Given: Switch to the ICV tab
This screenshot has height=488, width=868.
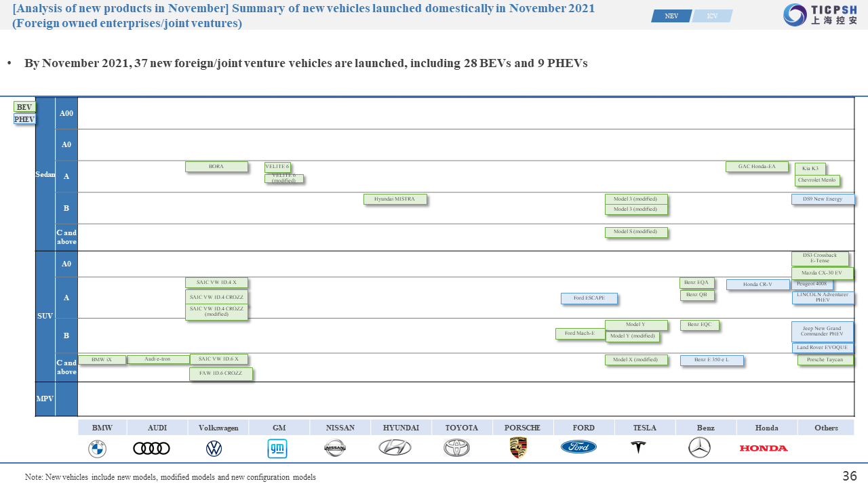Looking at the screenshot, I should pos(712,16).
